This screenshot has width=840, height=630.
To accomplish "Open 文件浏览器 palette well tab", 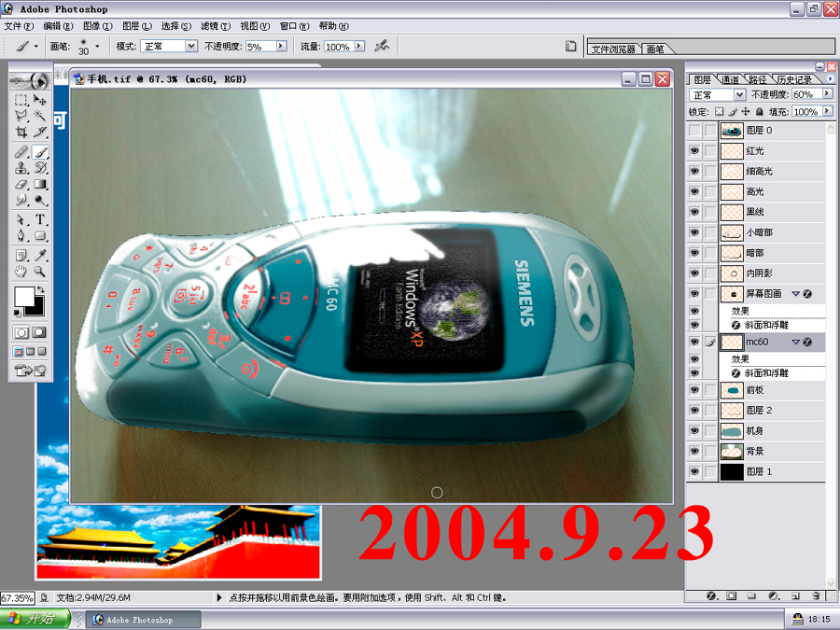I will (x=613, y=49).
